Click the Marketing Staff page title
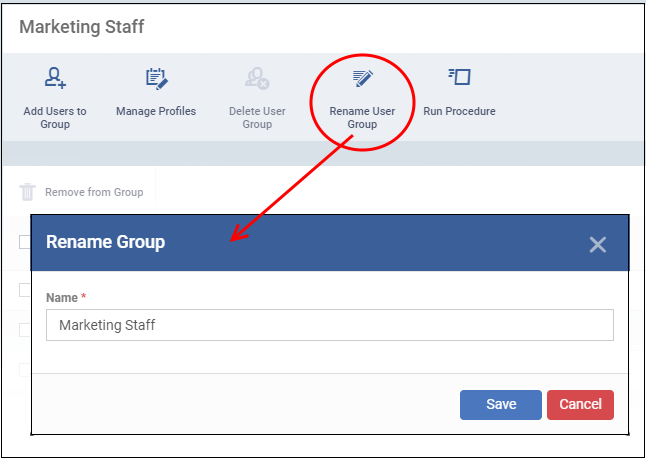This screenshot has height=459, width=646. pos(82,27)
